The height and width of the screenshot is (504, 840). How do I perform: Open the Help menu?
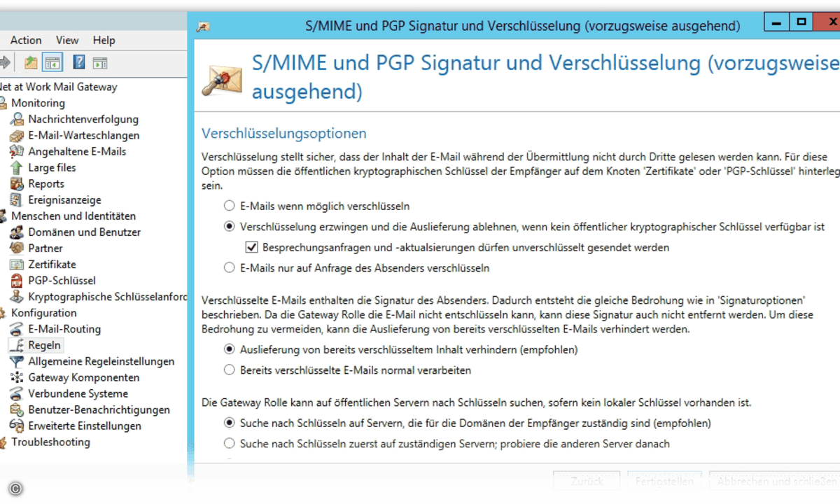104,41
